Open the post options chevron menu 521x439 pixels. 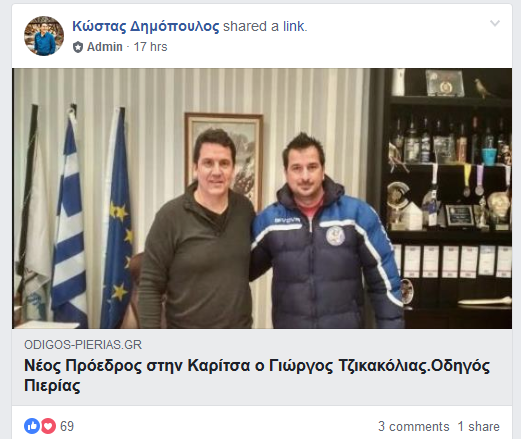click(495, 23)
